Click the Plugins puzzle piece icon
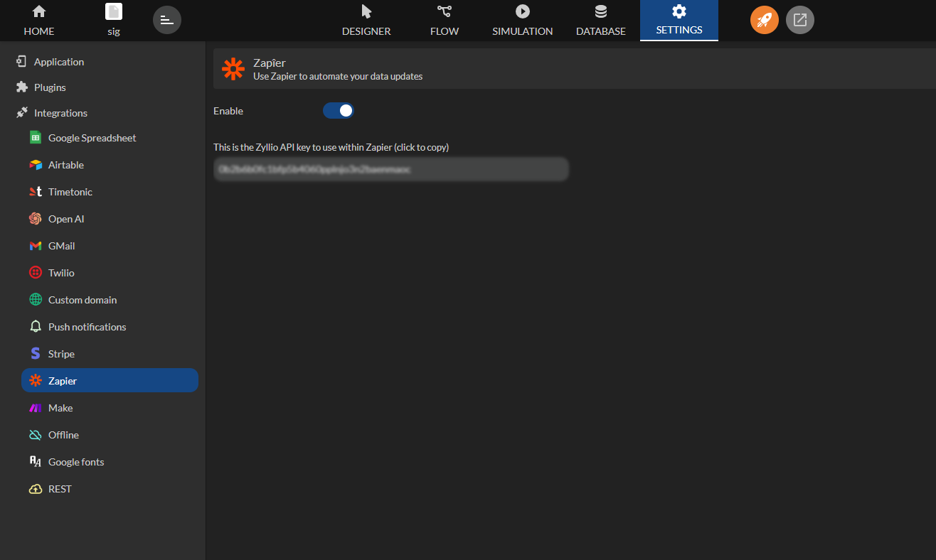The height and width of the screenshot is (560, 936). pos(21,87)
